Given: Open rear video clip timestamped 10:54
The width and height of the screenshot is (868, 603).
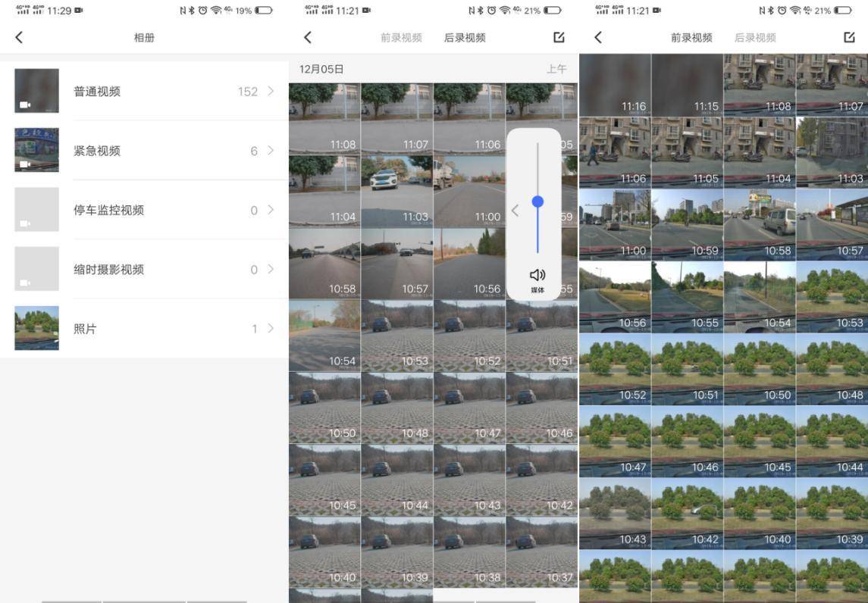Looking at the screenshot, I should click(324, 336).
